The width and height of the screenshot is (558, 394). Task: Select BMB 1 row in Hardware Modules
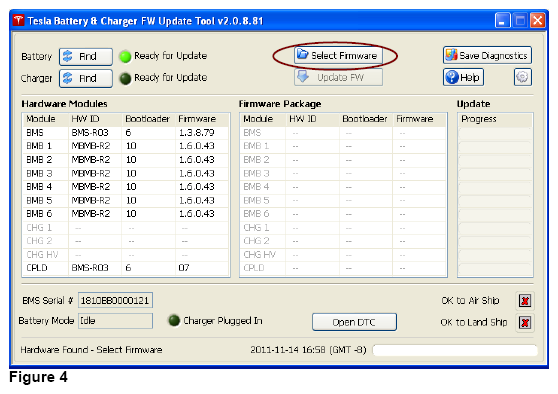pyautogui.click(x=126, y=146)
